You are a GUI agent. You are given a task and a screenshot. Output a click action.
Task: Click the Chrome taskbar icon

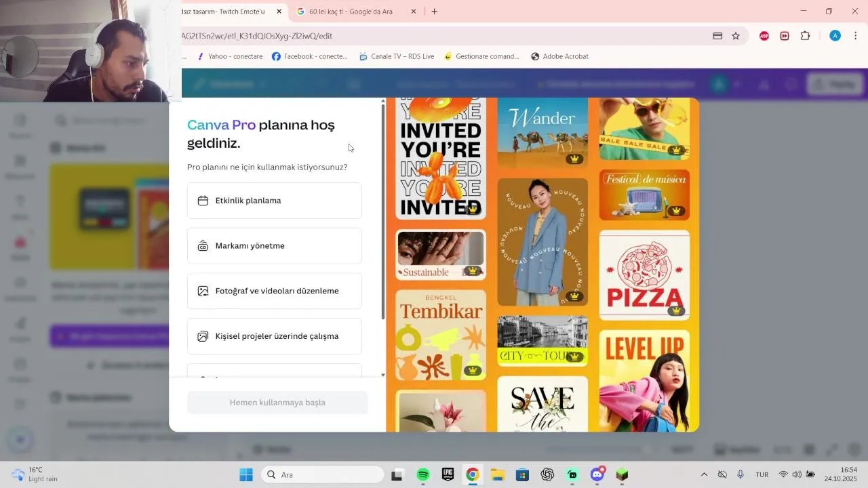[x=473, y=474]
